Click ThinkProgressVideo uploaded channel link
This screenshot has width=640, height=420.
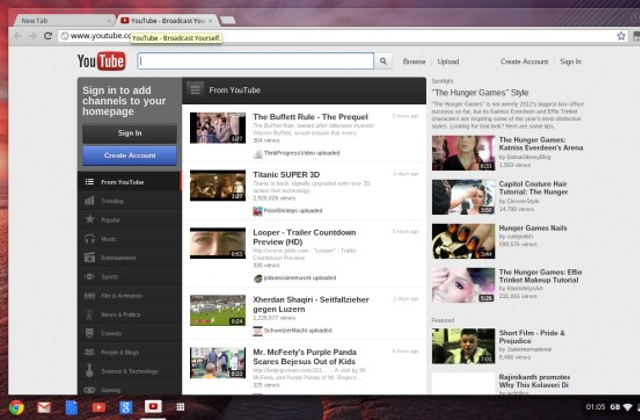(x=302, y=153)
